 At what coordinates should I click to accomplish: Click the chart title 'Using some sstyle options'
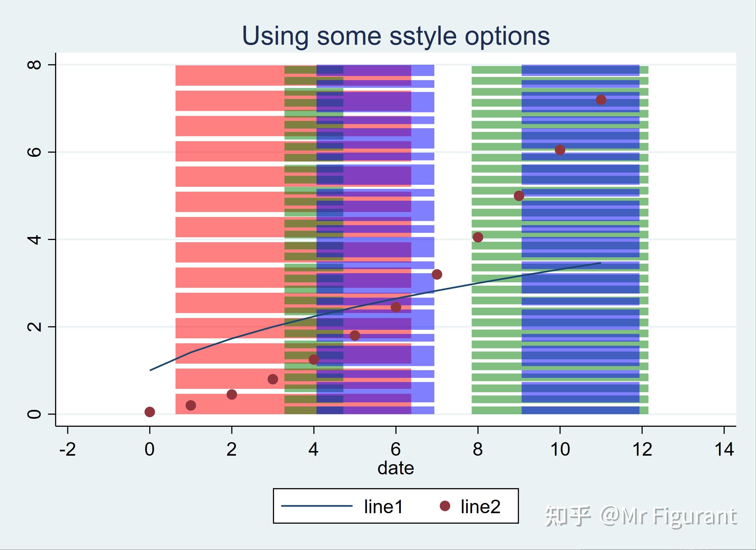coord(396,36)
